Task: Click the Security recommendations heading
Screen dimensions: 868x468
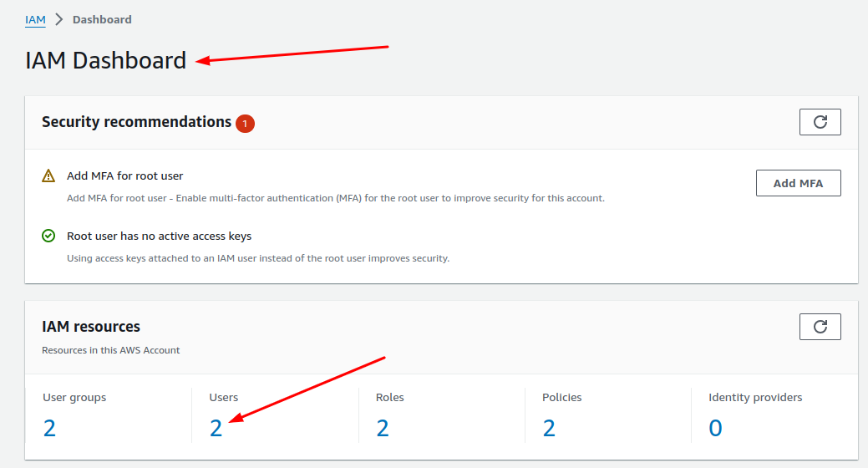Action: click(137, 122)
